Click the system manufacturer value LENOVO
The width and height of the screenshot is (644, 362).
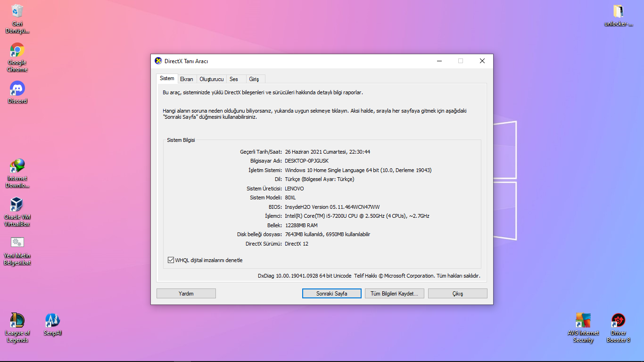point(295,189)
